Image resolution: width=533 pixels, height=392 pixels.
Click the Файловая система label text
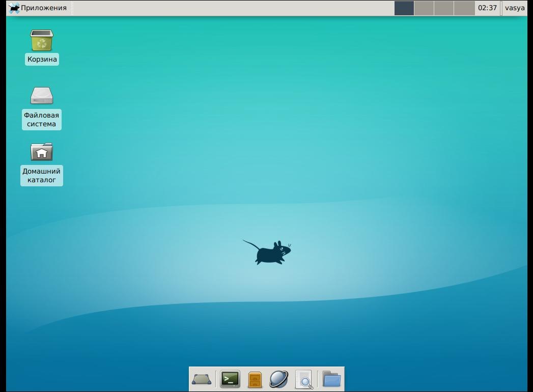[x=41, y=119]
